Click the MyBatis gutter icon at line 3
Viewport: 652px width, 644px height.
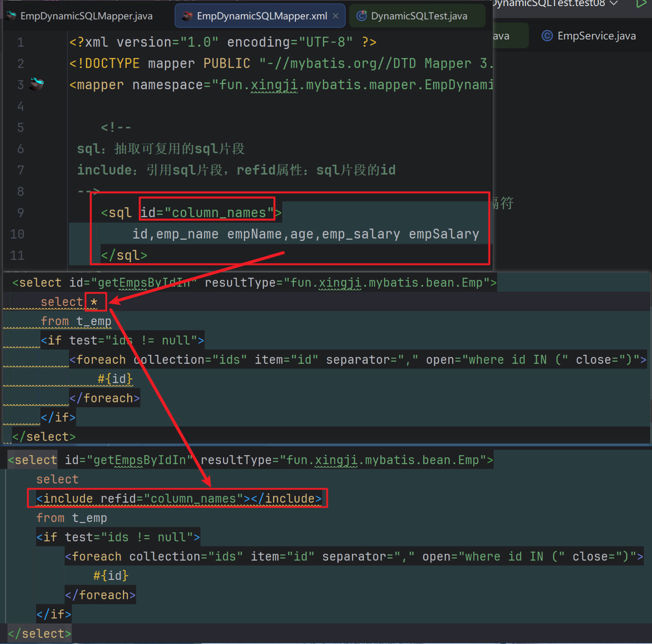[36, 84]
